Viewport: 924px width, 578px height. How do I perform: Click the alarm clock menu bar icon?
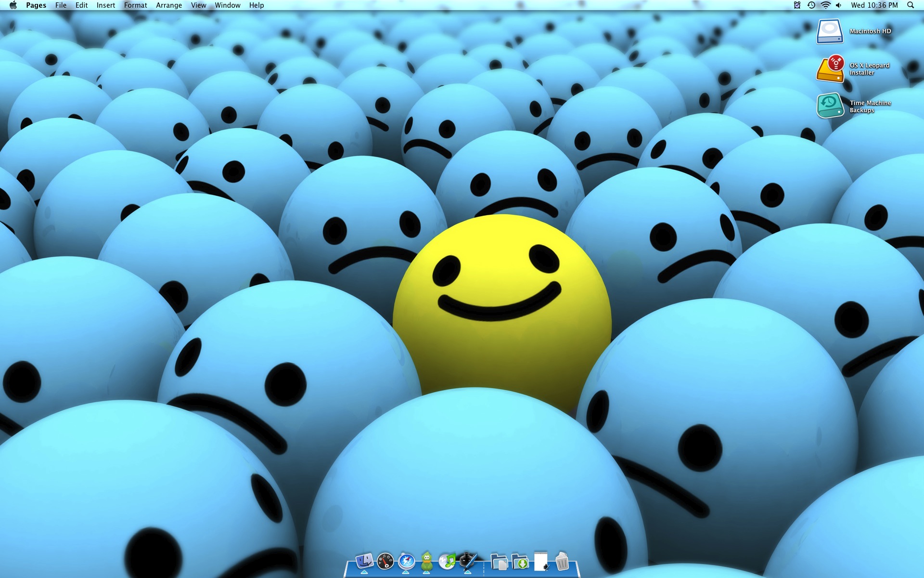tap(797, 5)
